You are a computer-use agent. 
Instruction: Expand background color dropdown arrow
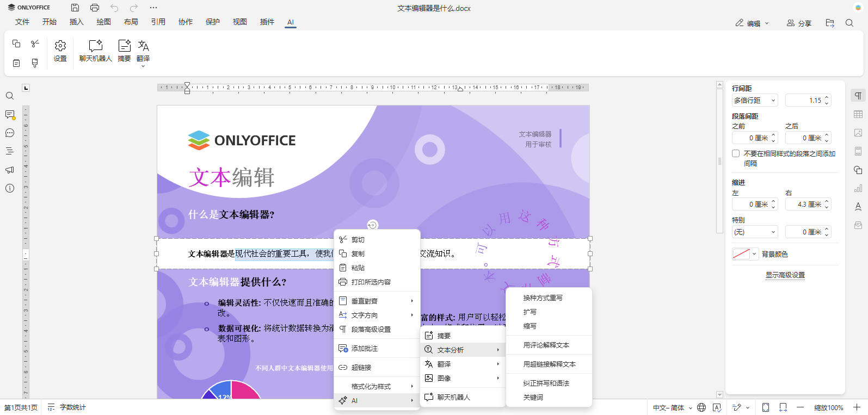coord(754,254)
